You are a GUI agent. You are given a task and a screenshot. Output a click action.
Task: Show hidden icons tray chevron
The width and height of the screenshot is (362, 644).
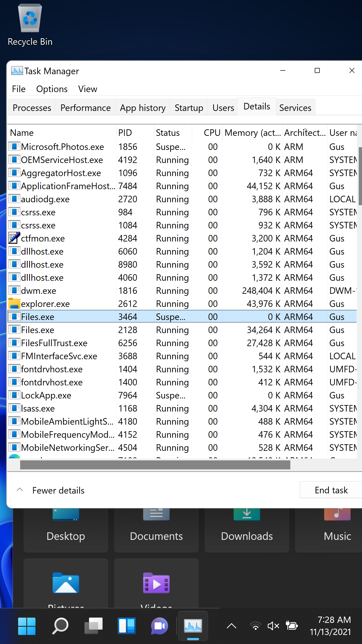(x=232, y=626)
